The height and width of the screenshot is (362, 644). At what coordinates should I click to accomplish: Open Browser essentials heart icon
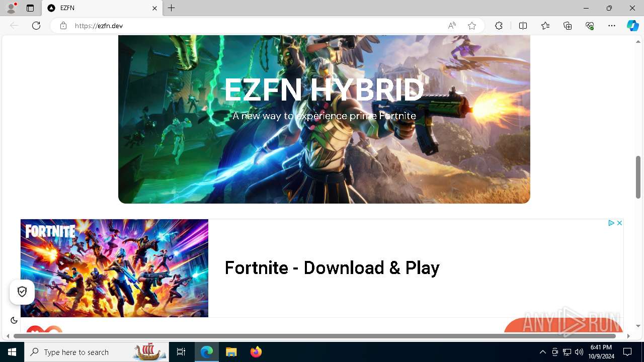[590, 26]
